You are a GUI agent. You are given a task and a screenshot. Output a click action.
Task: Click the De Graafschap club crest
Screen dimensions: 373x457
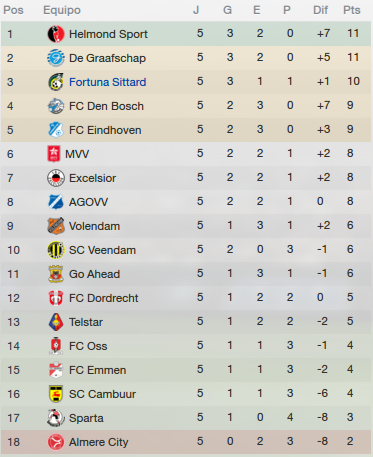coord(56,58)
